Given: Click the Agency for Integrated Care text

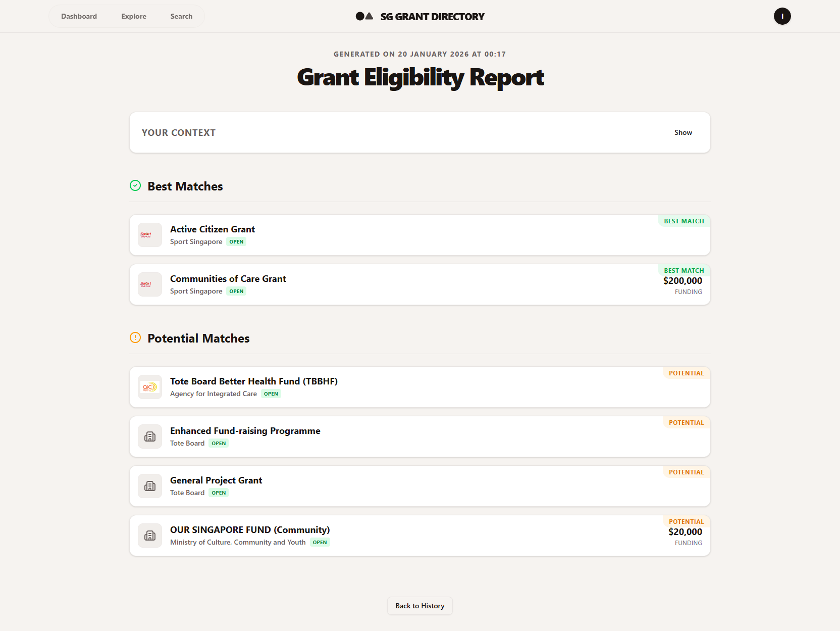Looking at the screenshot, I should point(214,394).
